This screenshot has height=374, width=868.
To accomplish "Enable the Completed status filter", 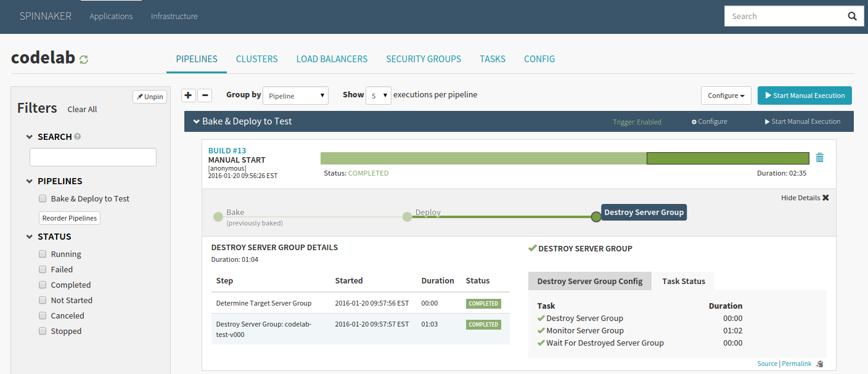I will click(43, 285).
